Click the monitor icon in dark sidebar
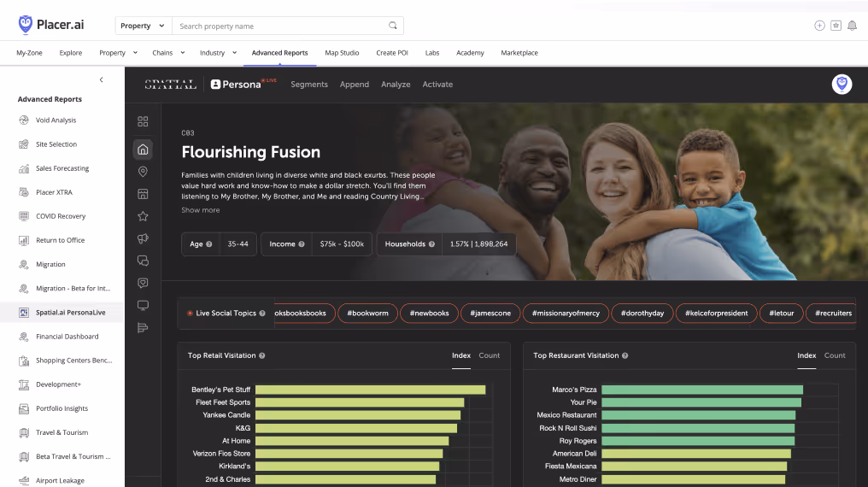 143,306
